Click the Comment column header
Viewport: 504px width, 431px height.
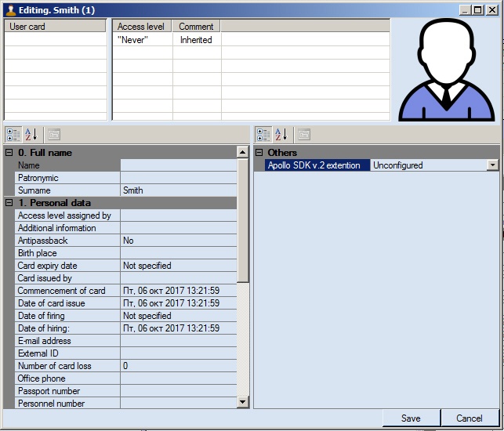(197, 27)
